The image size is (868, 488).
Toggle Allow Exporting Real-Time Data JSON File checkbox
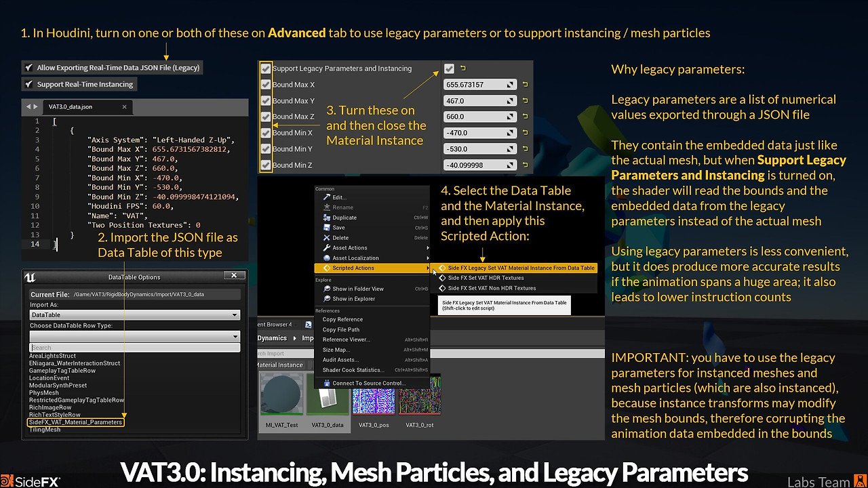(x=28, y=68)
